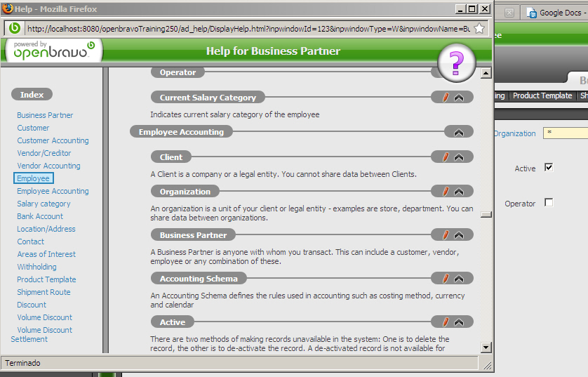This screenshot has height=377, width=588.
Task: Jump to Salary category in index
Action: 44,204
